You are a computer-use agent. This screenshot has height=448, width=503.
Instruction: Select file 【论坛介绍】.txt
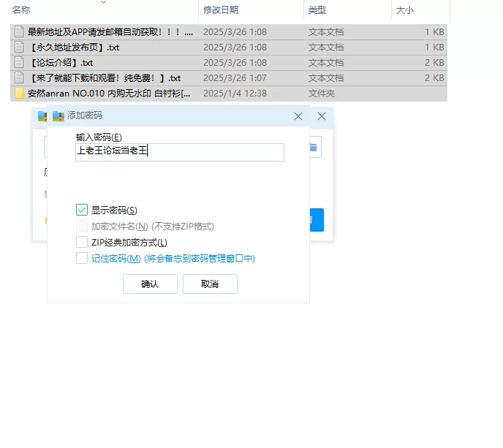pyautogui.click(x=229, y=63)
